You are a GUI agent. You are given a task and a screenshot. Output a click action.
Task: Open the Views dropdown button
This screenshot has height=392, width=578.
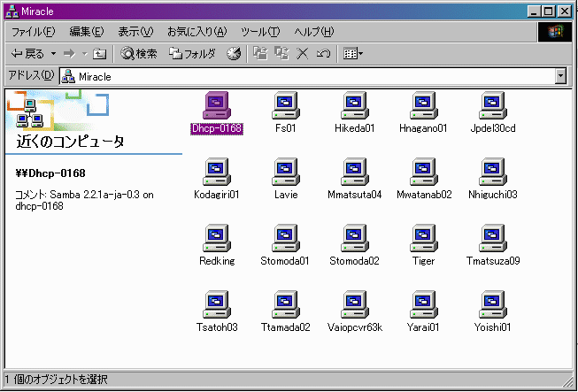coord(353,54)
